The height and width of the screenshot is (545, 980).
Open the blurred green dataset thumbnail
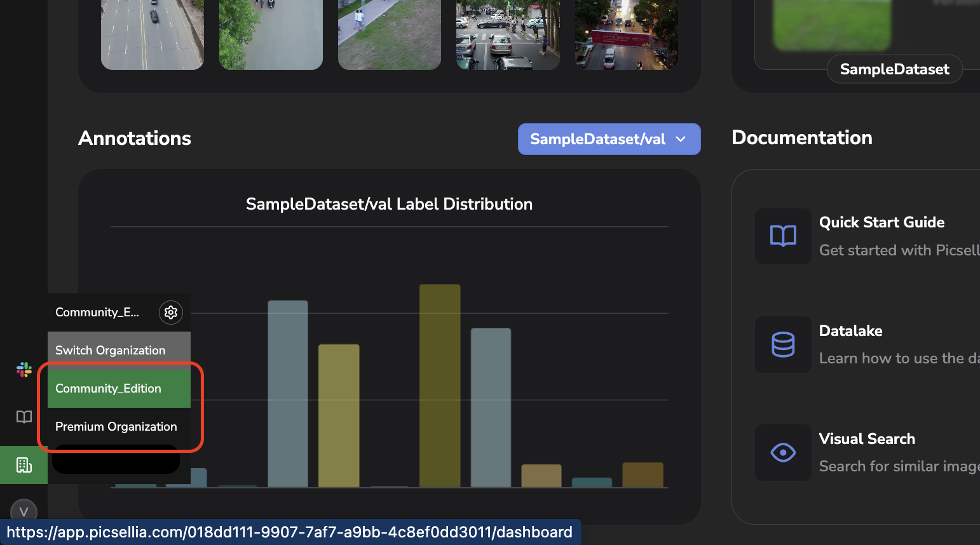832,24
